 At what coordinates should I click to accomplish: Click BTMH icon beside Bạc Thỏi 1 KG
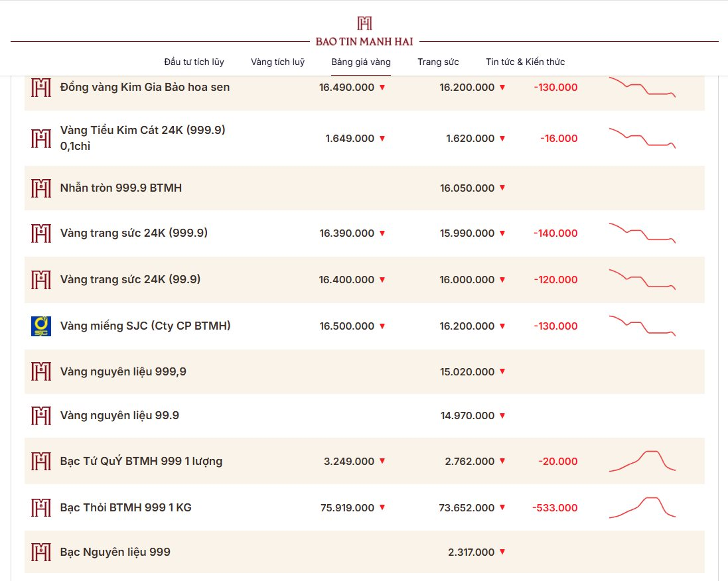(41, 507)
